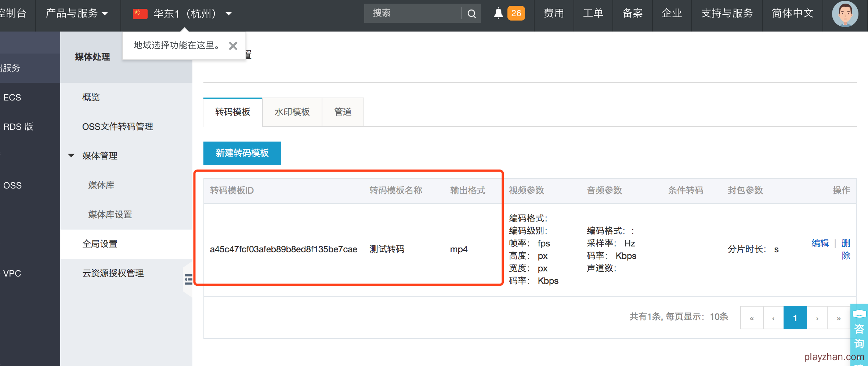Screen dimensions: 868x366
Task: Click the 新建转码模板 button
Action: tap(242, 153)
